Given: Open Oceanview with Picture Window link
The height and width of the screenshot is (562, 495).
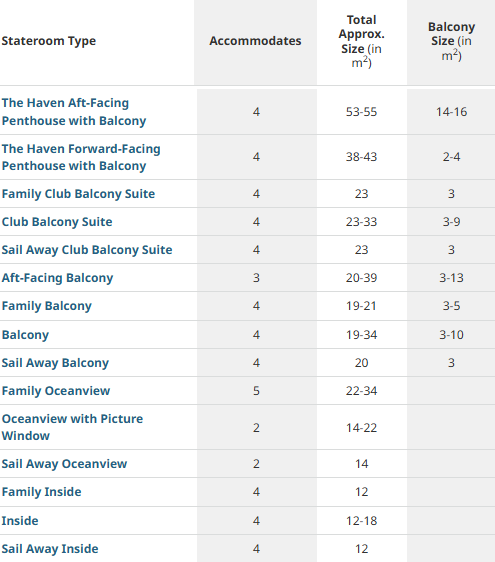Looking at the screenshot, I should [72, 427].
